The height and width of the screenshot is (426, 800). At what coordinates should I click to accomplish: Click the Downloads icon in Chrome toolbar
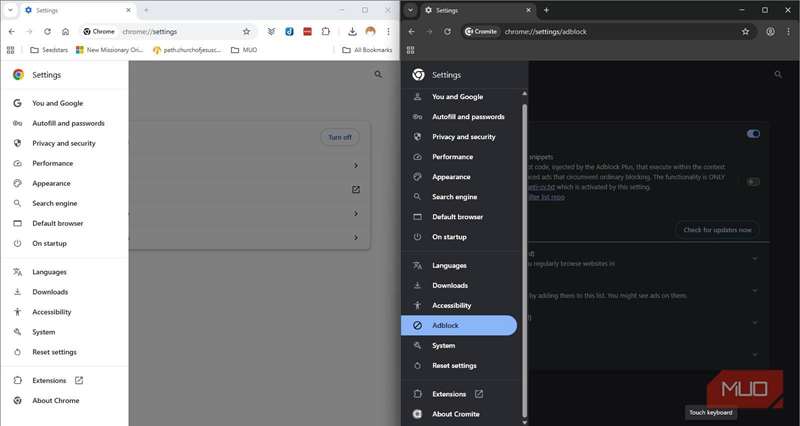click(353, 31)
